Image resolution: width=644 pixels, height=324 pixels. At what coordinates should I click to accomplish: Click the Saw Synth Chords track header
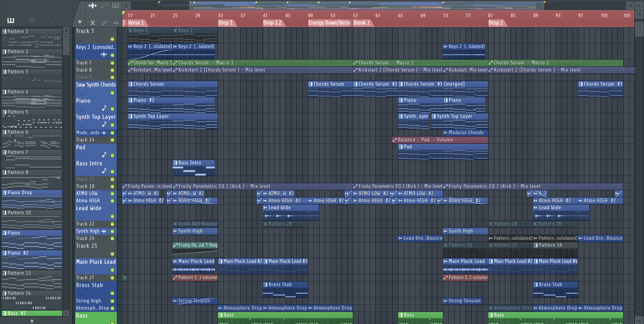coord(96,85)
